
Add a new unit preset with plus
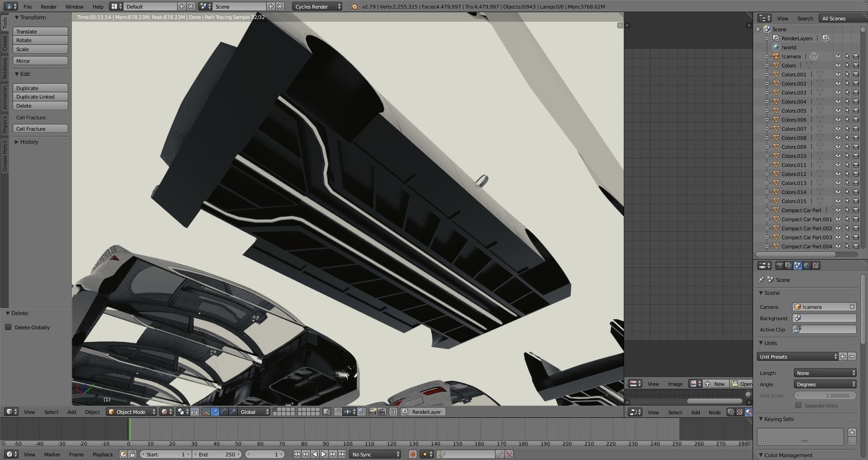(843, 356)
